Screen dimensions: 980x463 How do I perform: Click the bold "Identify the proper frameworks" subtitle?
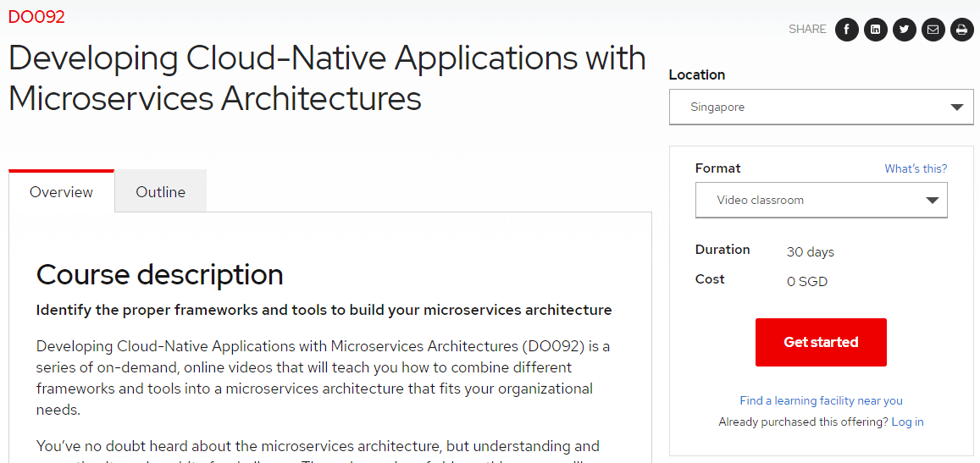[324, 310]
